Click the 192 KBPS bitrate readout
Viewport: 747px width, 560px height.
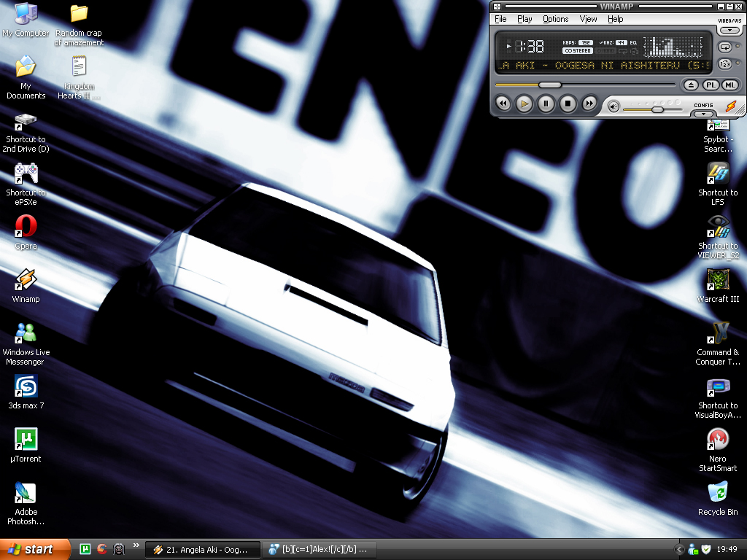pos(586,43)
